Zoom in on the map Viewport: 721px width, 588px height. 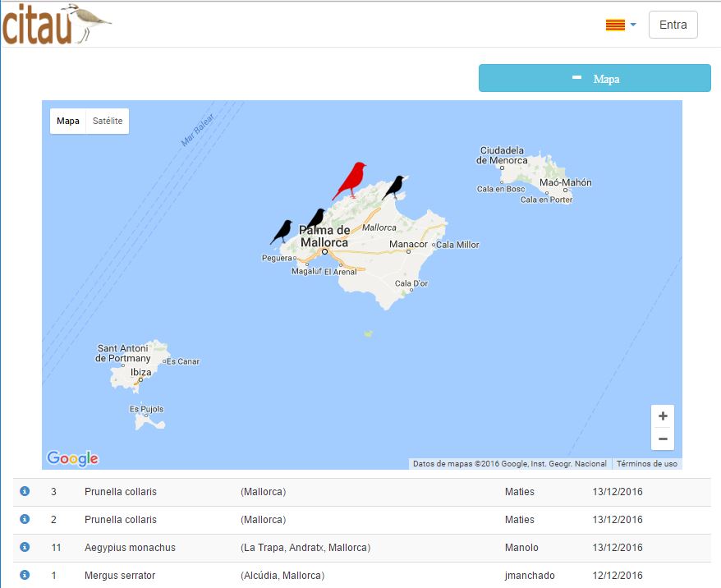[x=663, y=416]
